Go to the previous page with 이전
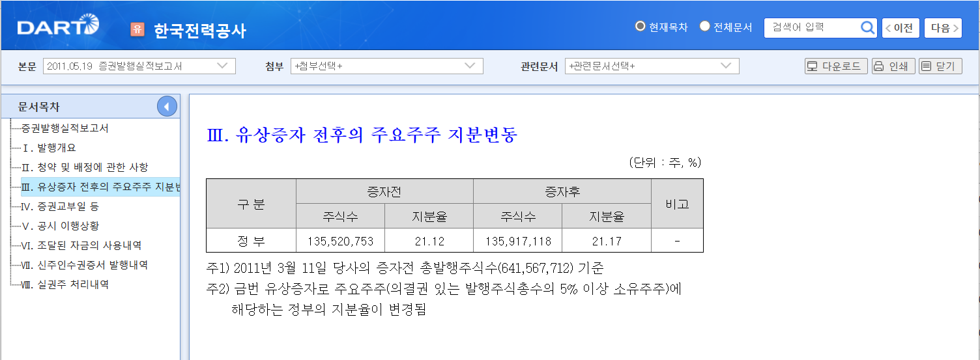The width and height of the screenshot is (980, 360). (901, 28)
